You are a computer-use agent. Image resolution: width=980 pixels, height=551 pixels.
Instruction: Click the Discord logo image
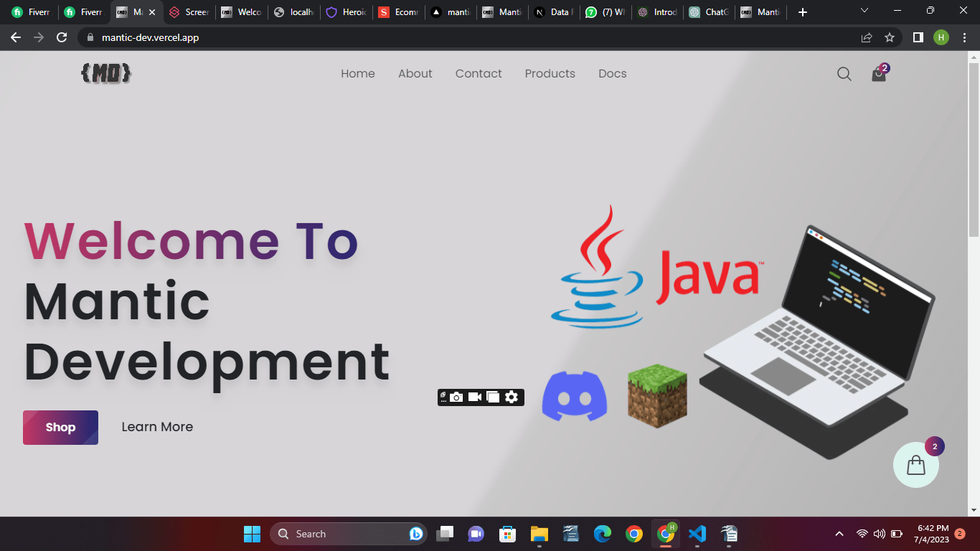pos(575,396)
